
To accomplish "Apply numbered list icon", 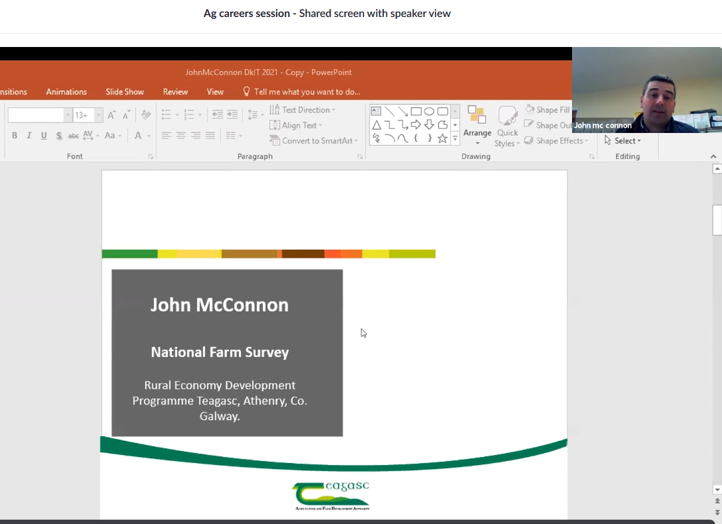I will click(189, 115).
